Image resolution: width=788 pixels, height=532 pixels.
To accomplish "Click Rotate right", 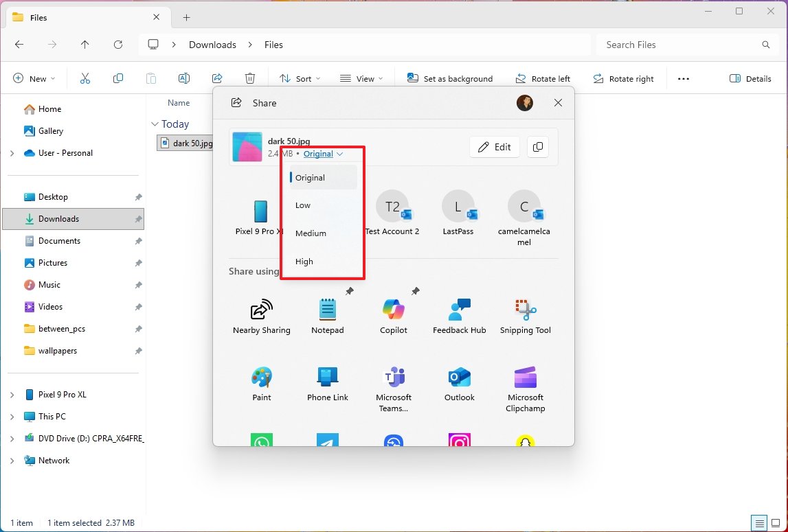I will point(623,78).
